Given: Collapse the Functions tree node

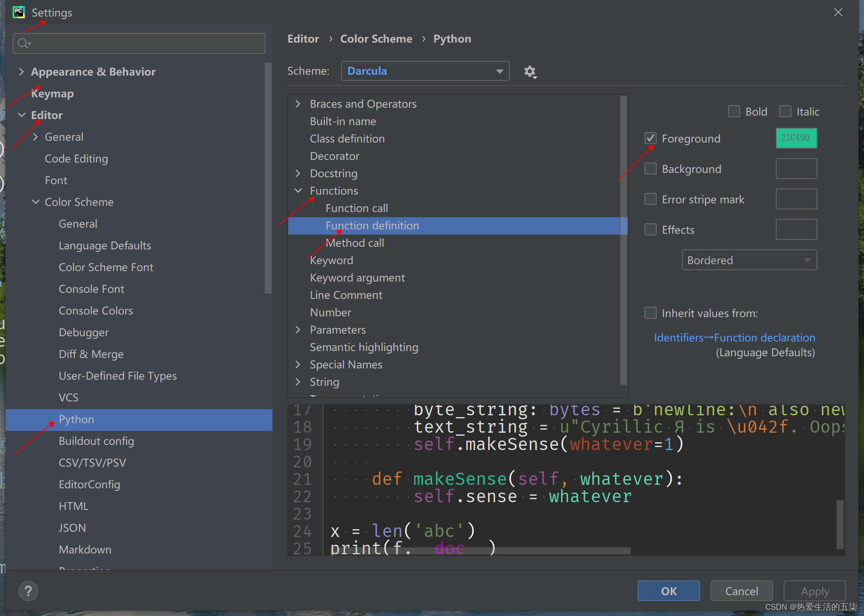Looking at the screenshot, I should (298, 191).
